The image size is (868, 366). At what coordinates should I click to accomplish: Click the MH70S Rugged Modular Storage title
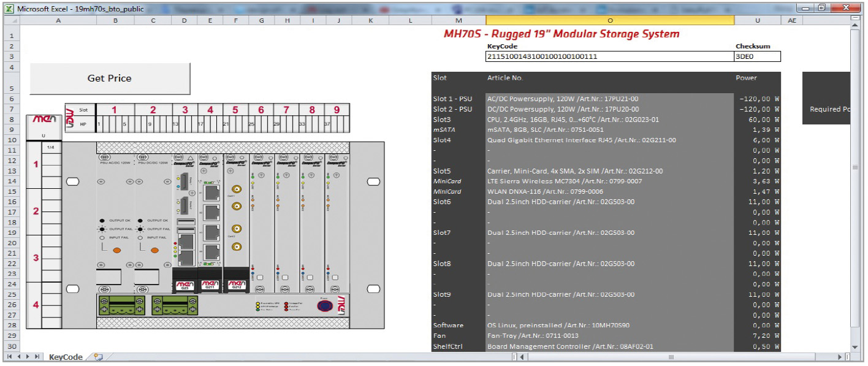click(x=562, y=34)
